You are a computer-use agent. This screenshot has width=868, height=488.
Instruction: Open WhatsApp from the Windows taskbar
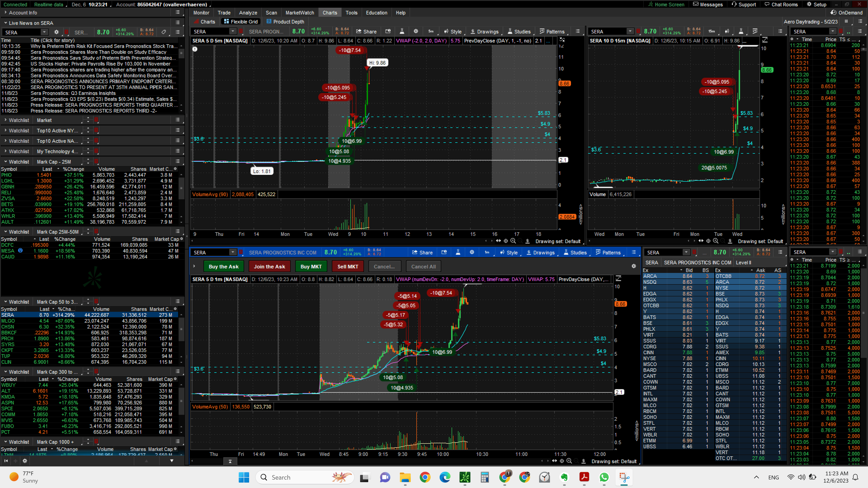tap(604, 477)
